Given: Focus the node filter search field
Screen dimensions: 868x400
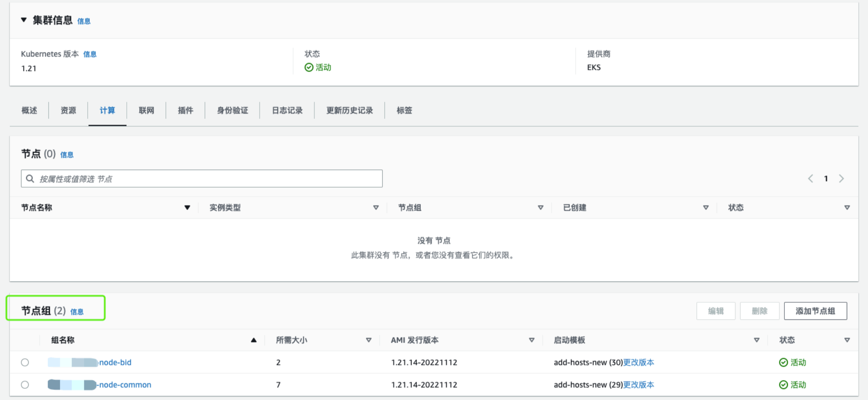Looking at the screenshot, I should [202, 178].
